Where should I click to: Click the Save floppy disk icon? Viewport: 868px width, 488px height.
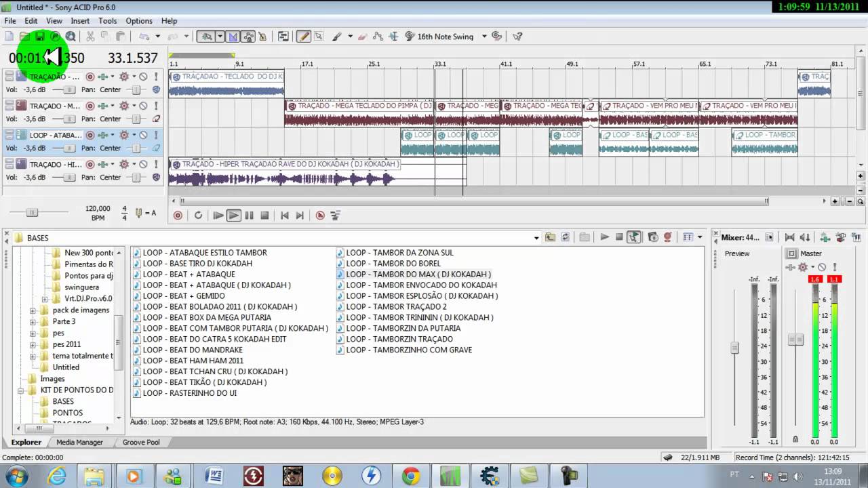39,37
